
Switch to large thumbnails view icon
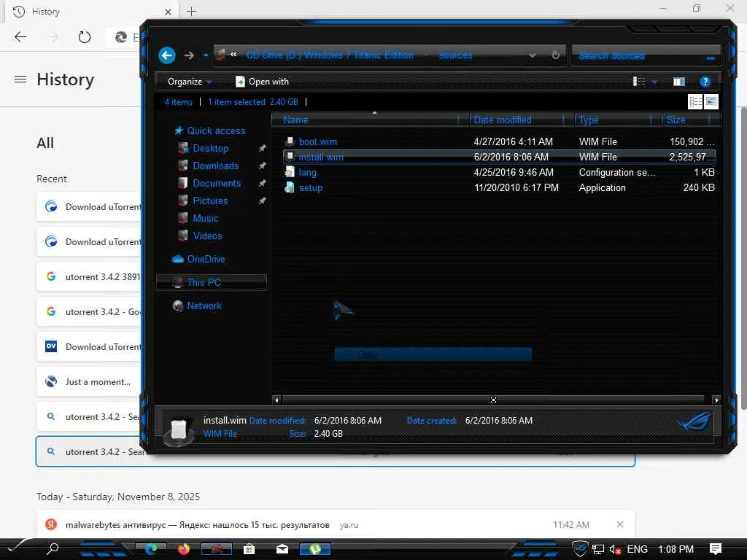pos(711,102)
